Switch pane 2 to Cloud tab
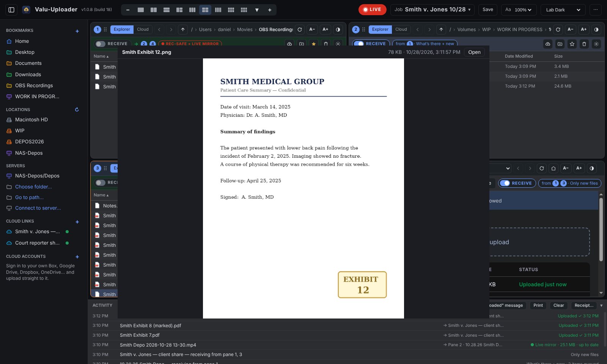 coord(401,30)
